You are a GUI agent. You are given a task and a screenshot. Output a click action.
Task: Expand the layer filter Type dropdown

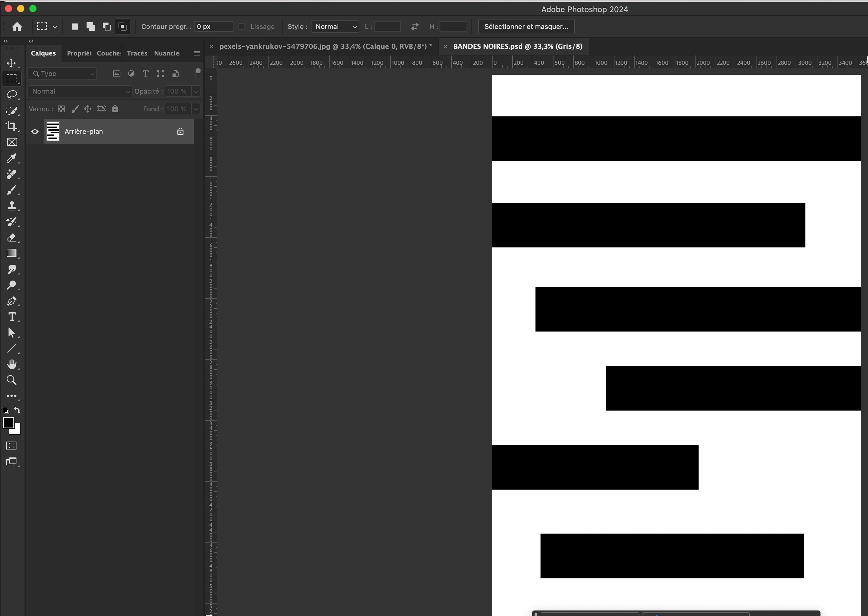coord(63,73)
